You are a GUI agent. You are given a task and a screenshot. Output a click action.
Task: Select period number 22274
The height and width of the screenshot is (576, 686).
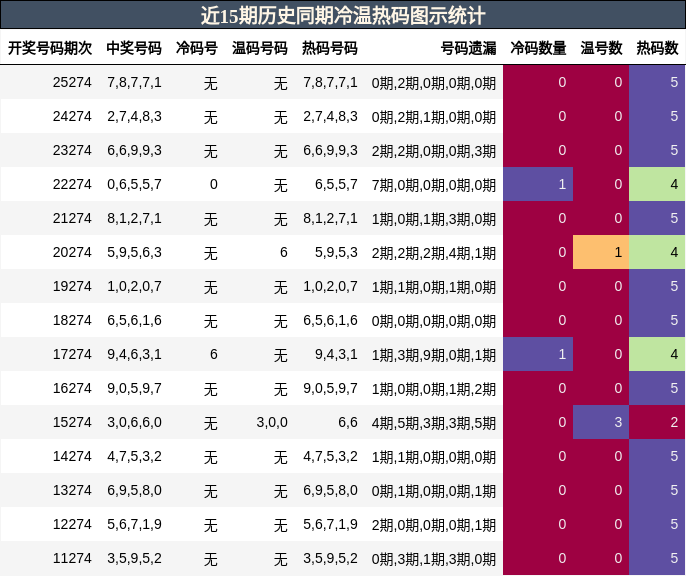[72, 184]
